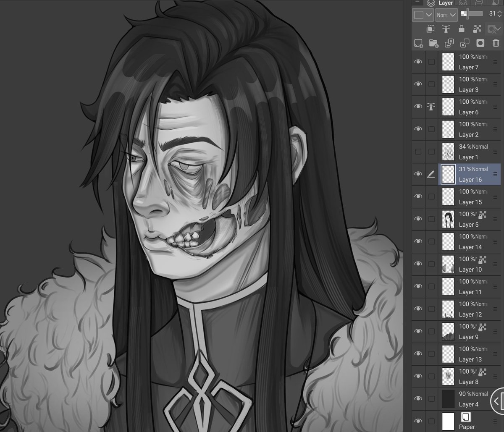Hide Layer 8 using its eye
This screenshot has width=504, height=432.
coord(418,376)
